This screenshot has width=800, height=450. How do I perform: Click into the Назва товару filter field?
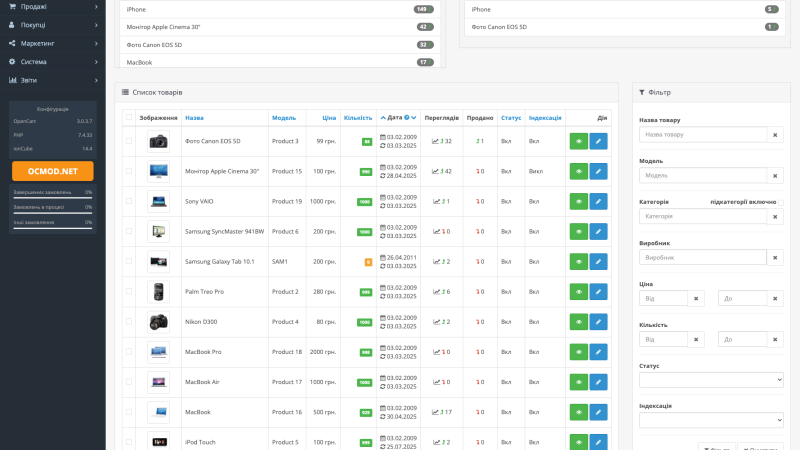703,135
